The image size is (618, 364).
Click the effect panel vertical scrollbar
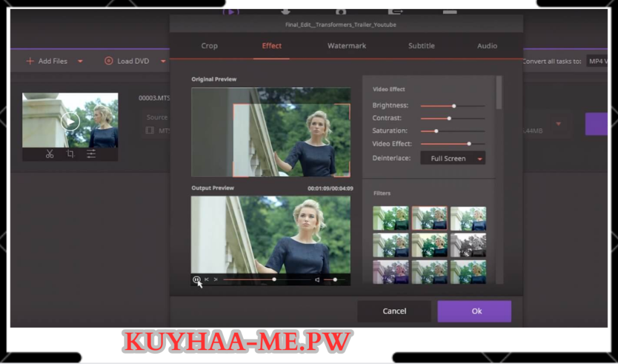[499, 93]
